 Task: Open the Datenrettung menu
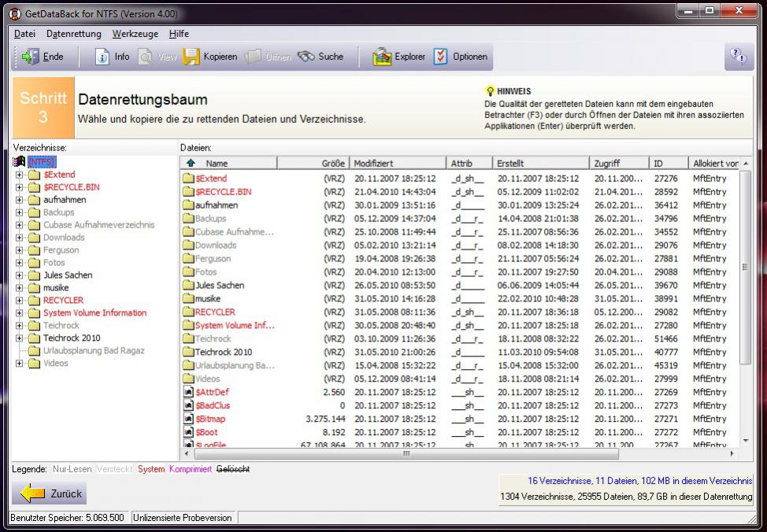tap(74, 34)
